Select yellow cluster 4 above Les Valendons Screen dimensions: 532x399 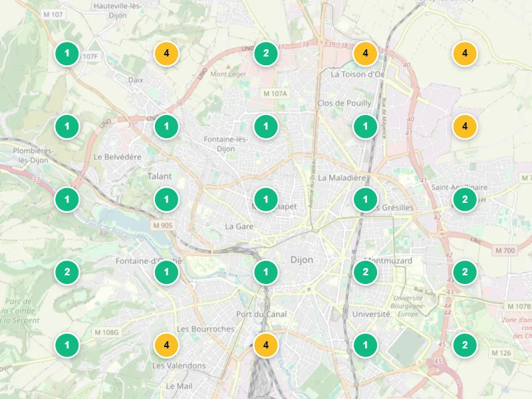pyautogui.click(x=166, y=345)
